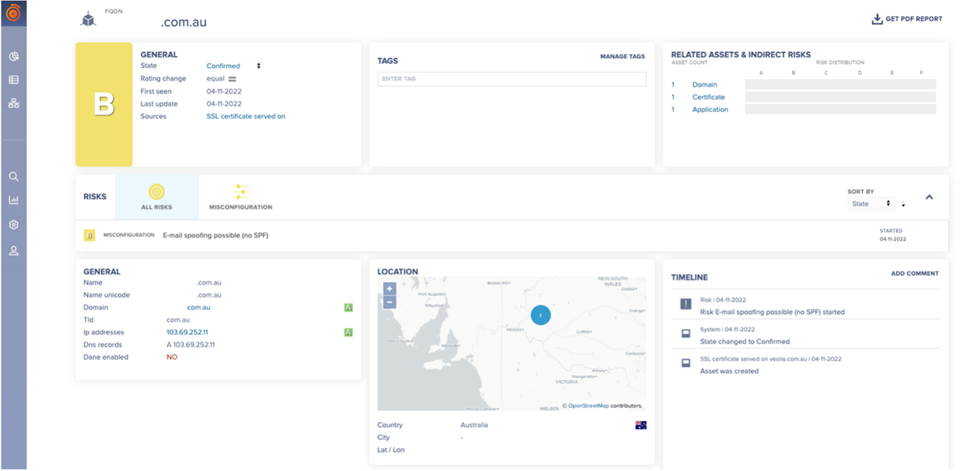
Task: Click the B badge on the SPF risk row
Action: 89,235
